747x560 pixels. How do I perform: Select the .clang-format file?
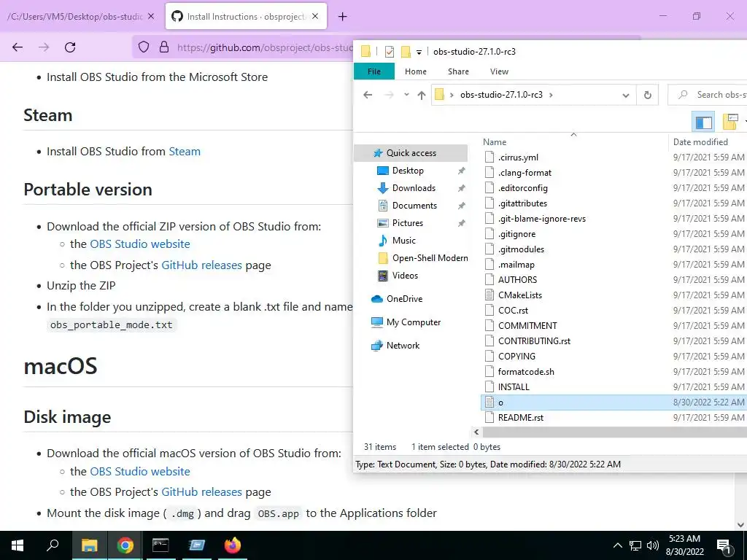tap(525, 172)
